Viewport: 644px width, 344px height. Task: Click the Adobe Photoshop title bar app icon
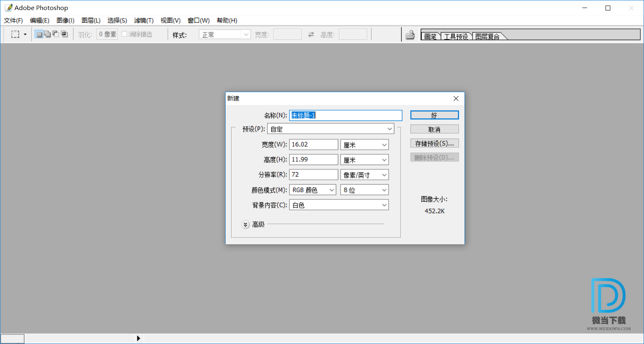tap(8, 8)
